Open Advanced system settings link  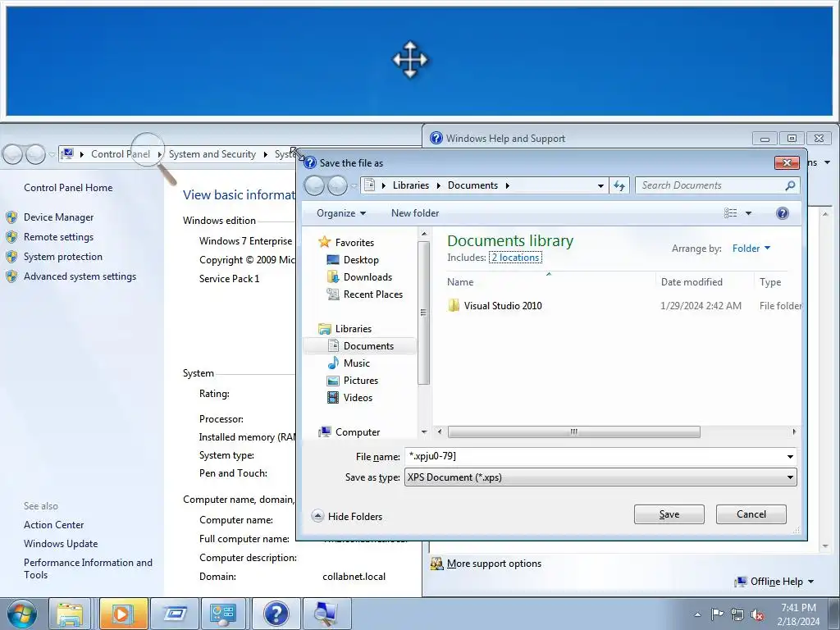point(80,276)
